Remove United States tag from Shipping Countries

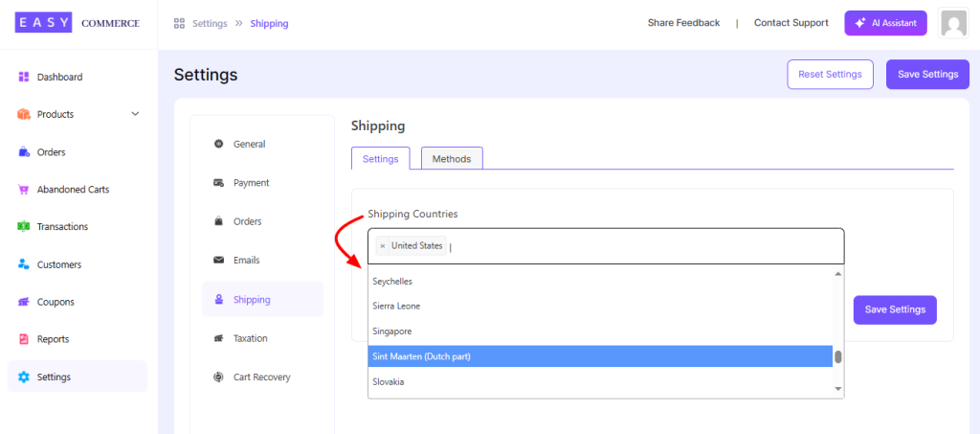pyautogui.click(x=383, y=246)
